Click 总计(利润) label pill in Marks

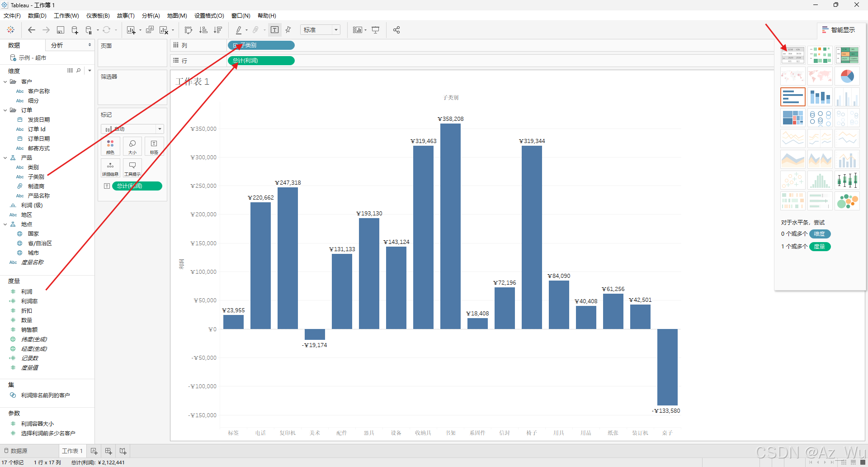pos(137,186)
